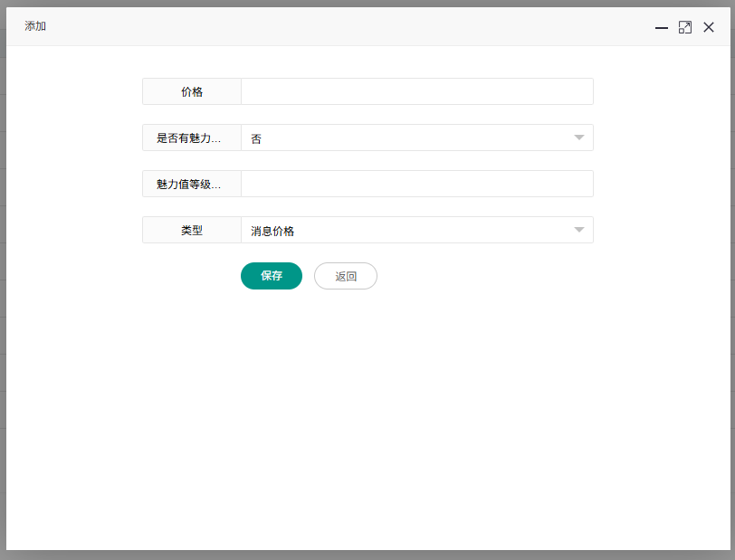
Task: Maximize the 添加 dialog window
Action: 685,28
